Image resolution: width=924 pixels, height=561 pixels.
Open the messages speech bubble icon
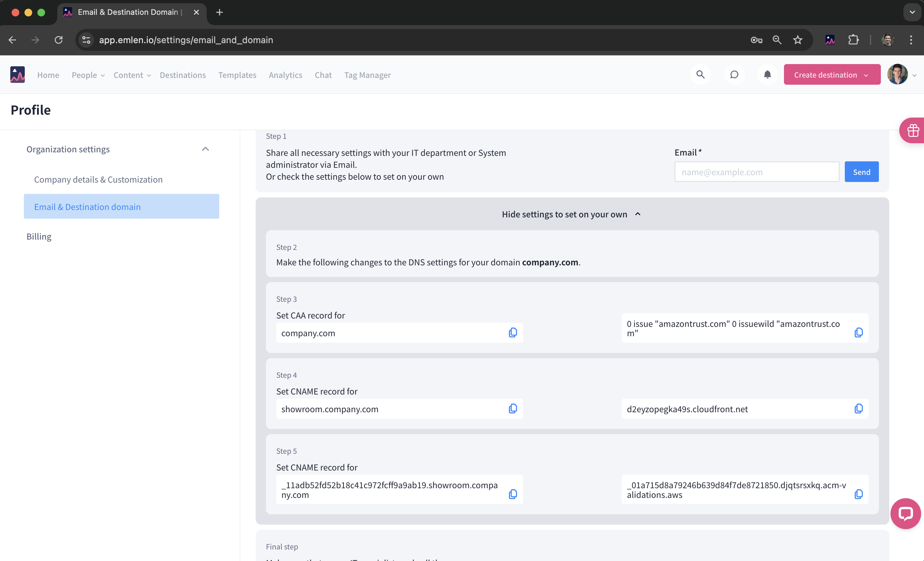[x=734, y=75]
